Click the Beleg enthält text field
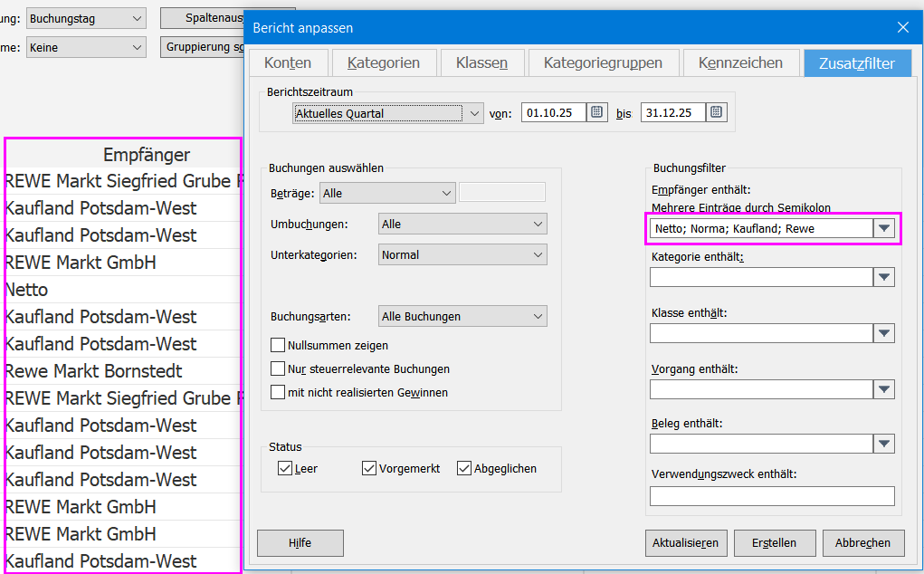The image size is (924, 574). (761, 444)
